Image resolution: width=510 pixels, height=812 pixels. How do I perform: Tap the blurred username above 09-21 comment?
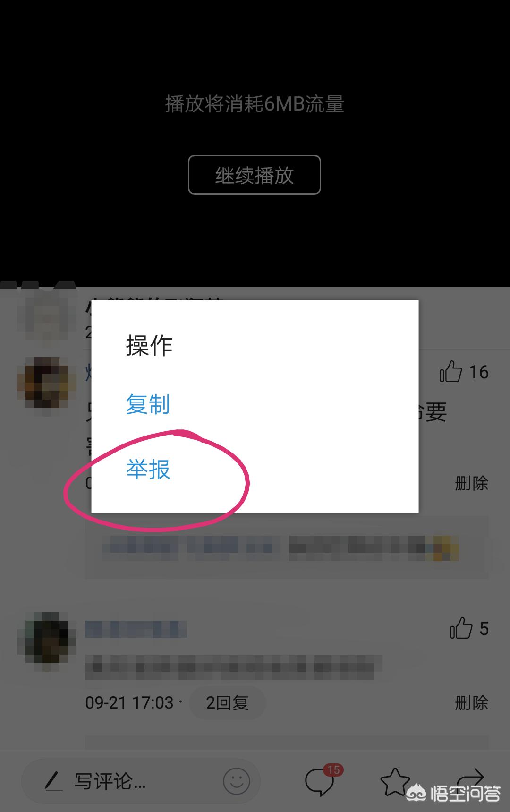[x=136, y=629]
